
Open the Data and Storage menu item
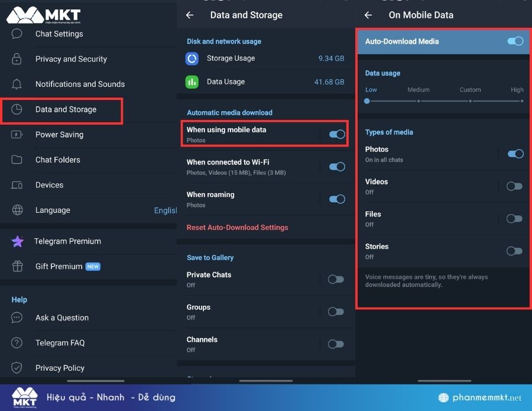pyautogui.click(x=66, y=110)
